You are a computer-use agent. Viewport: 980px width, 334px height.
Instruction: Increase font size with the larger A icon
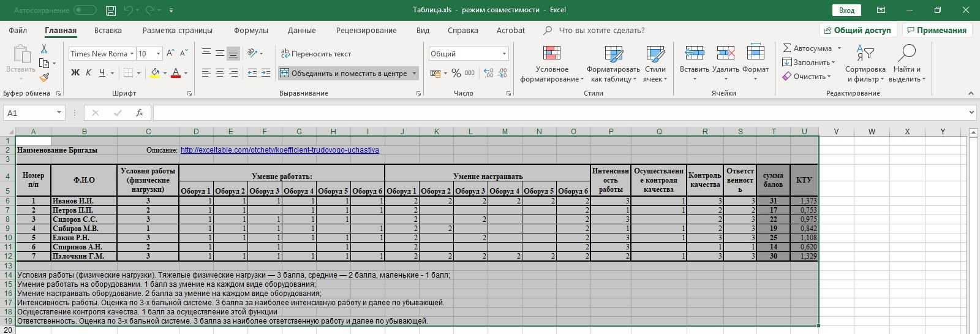coord(171,53)
